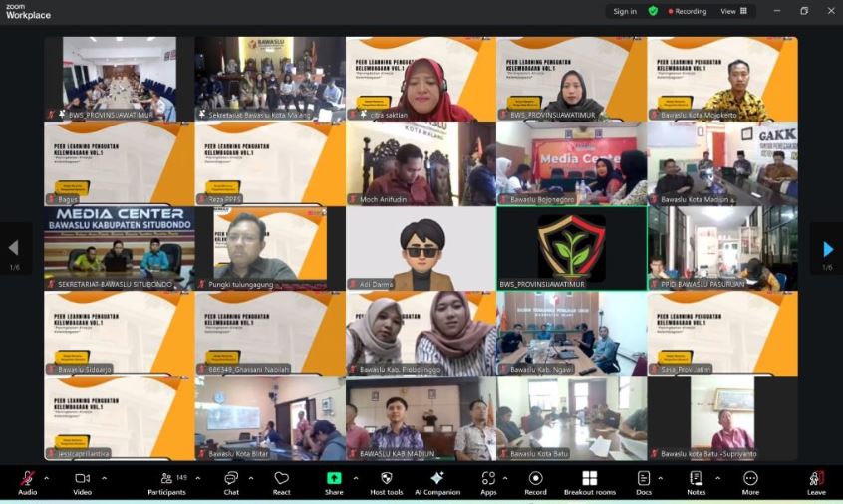Select Bawaslu Bojonegoro video tile

(x=572, y=163)
